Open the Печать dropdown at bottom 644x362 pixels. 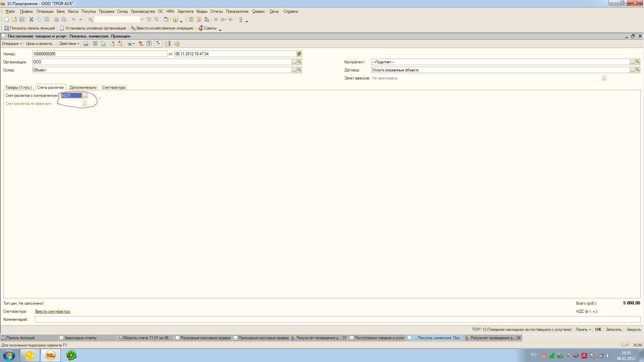[x=583, y=329]
